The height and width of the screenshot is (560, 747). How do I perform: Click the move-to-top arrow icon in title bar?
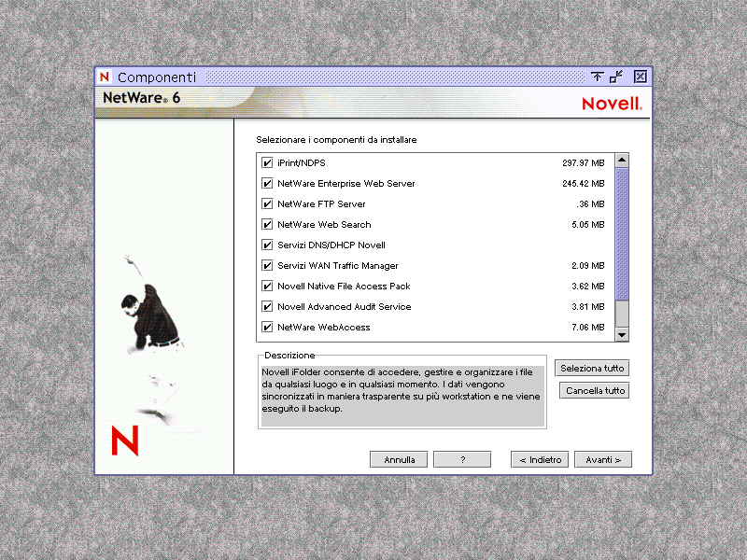point(597,77)
